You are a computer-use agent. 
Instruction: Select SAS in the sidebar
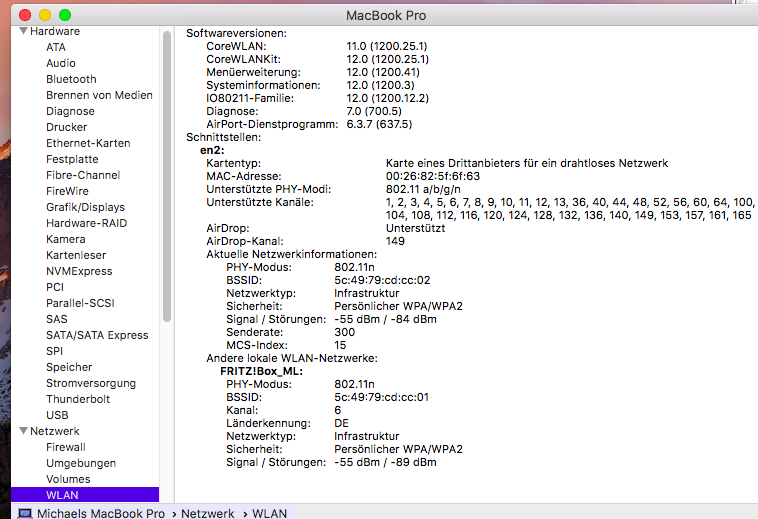[x=57, y=318]
